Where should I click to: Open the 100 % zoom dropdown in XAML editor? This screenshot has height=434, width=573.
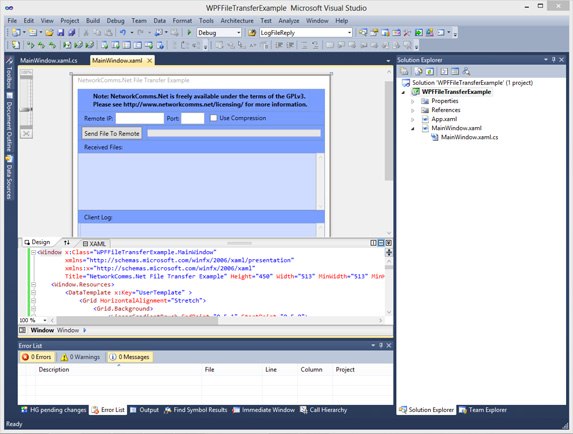(45, 320)
